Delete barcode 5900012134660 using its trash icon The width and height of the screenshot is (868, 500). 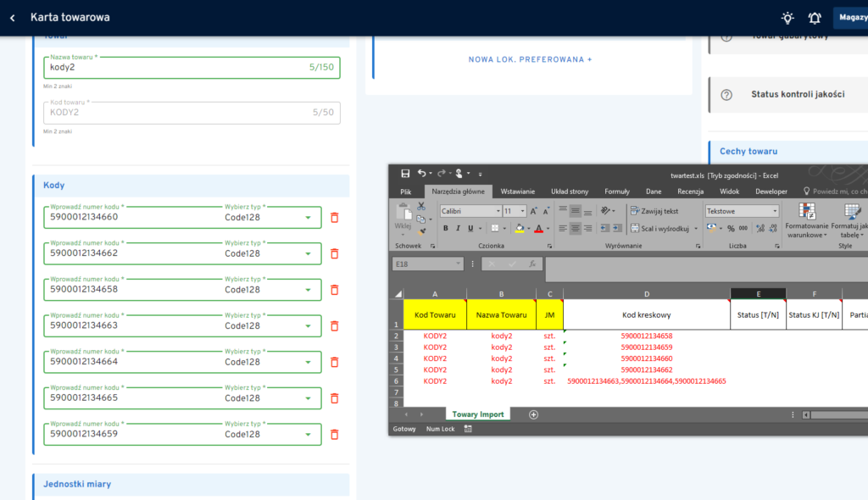[334, 218]
